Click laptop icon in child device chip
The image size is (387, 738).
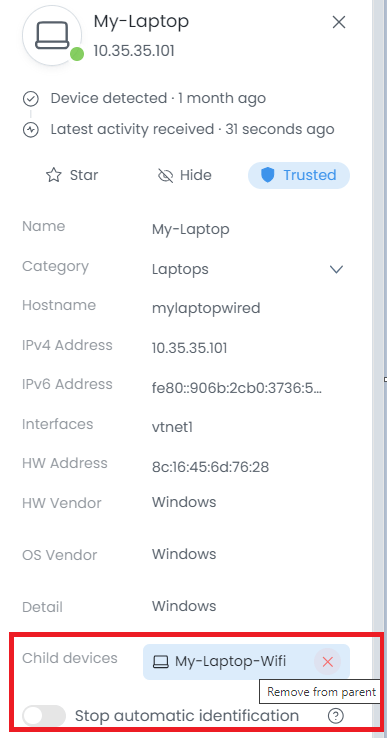pyautogui.click(x=161, y=662)
